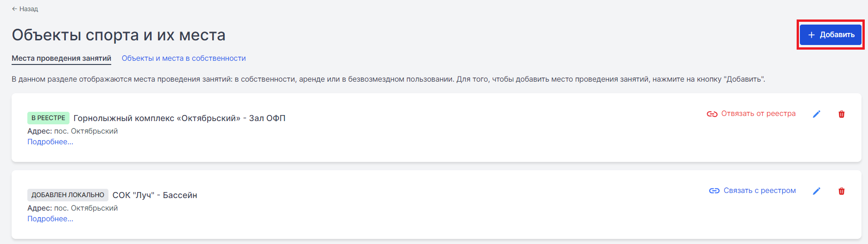Edit СОК "Луч" - Бассейн with pencil icon
This screenshot has height=244, width=868.
click(x=817, y=191)
